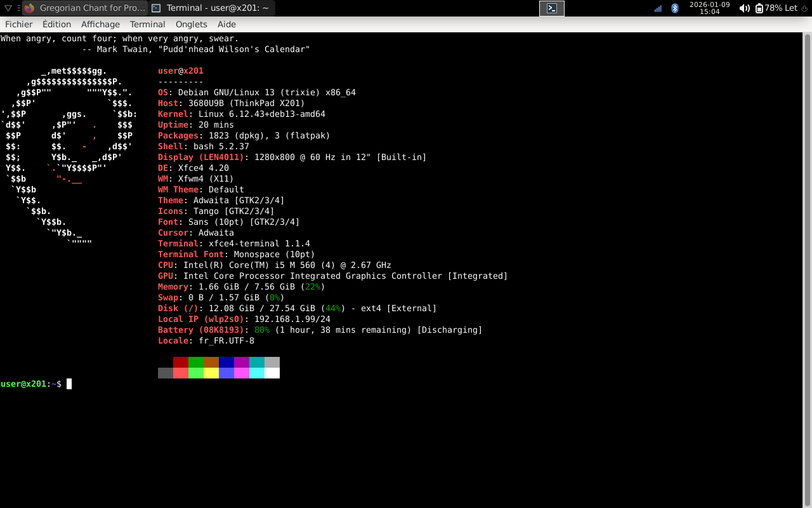Click the bright pink-magenta block in the palette

click(242, 373)
